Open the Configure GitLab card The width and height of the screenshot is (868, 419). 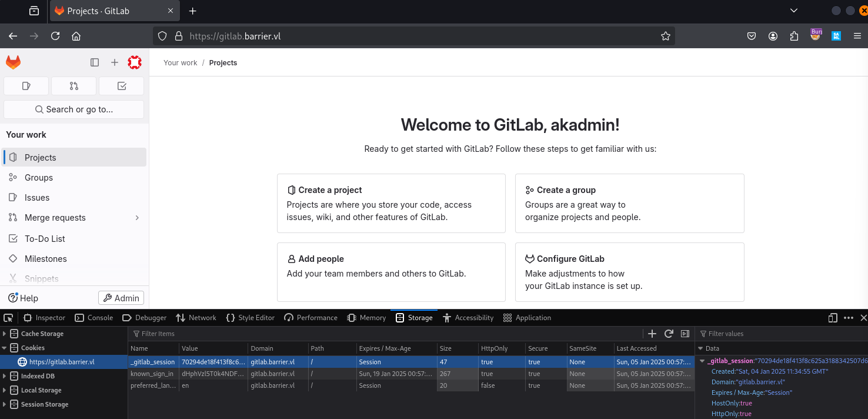(630, 272)
